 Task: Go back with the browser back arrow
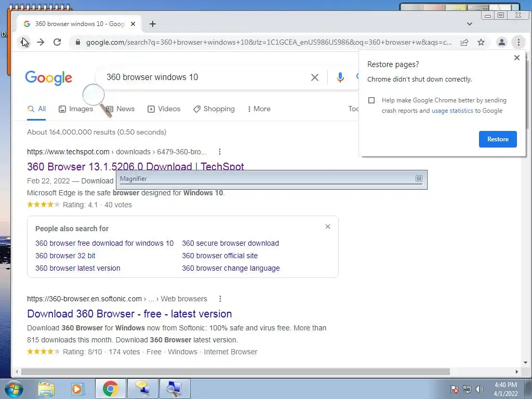pyautogui.click(x=24, y=42)
